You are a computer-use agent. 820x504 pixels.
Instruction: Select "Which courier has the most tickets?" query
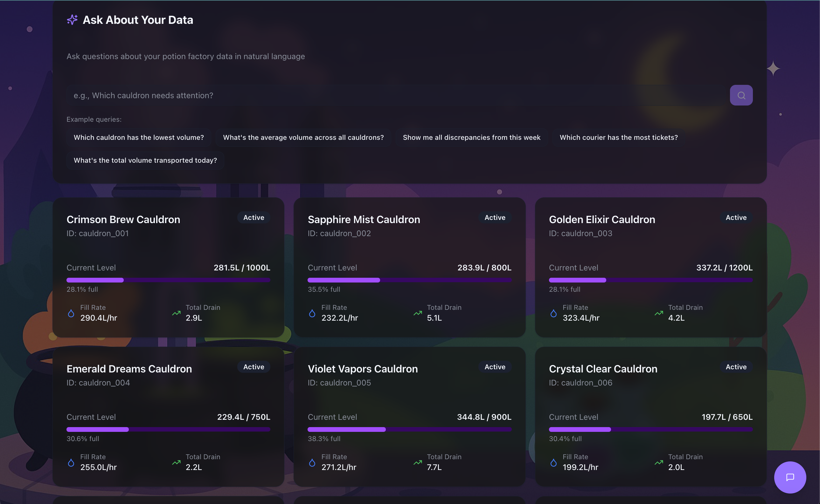619,137
